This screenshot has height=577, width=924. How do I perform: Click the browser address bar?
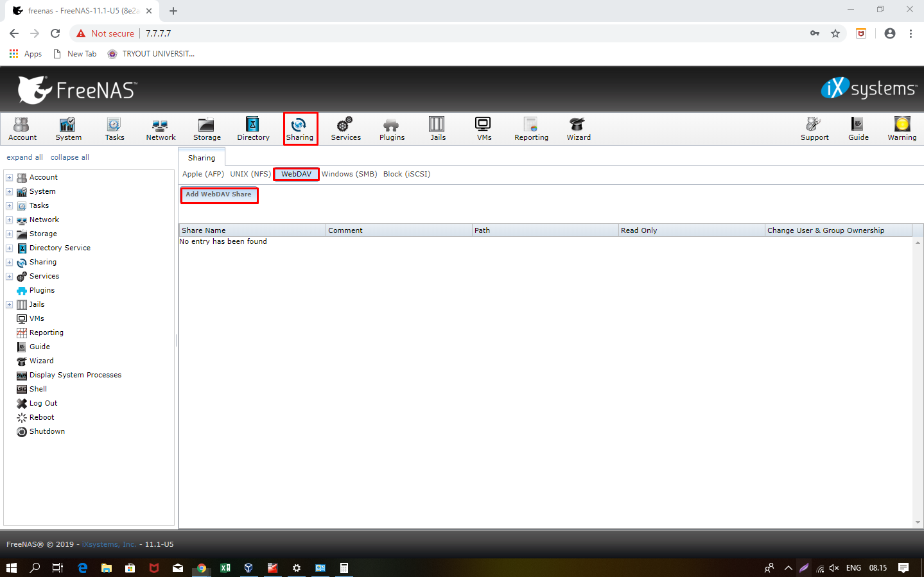[x=449, y=33]
